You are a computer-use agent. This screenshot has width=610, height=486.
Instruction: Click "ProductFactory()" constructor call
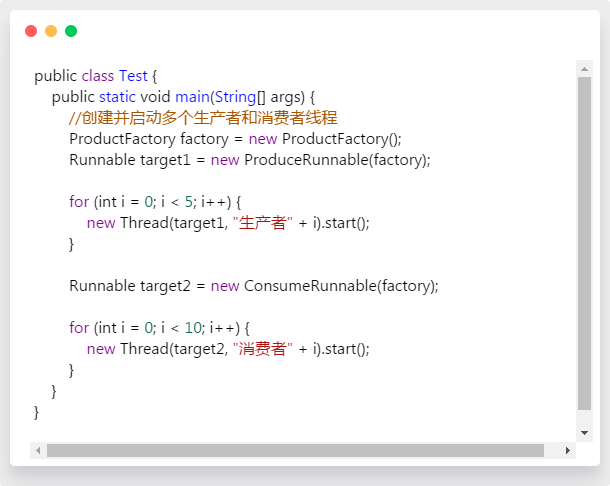coord(341,139)
